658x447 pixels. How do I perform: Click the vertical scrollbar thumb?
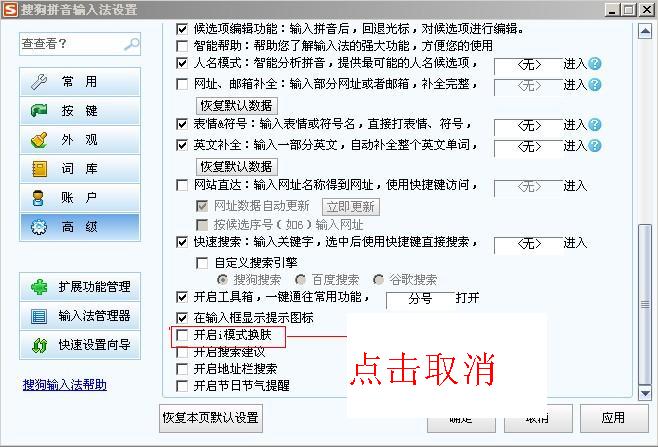(x=645, y=305)
